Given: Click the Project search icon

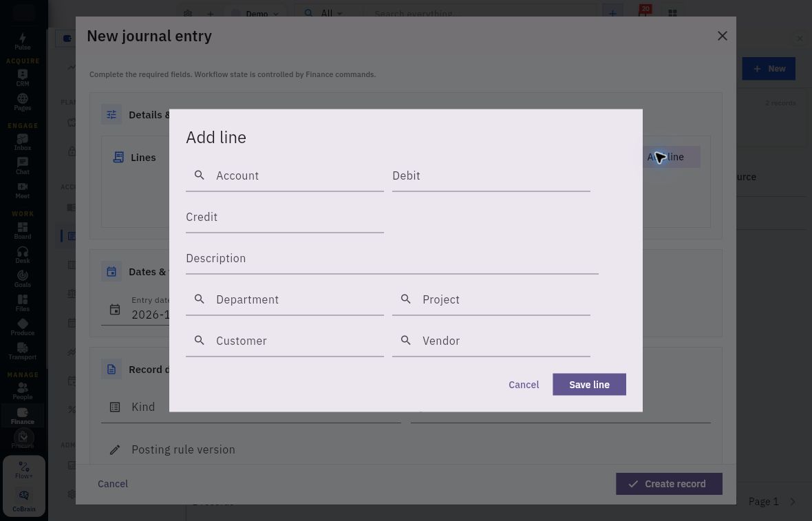Looking at the screenshot, I should point(405,299).
